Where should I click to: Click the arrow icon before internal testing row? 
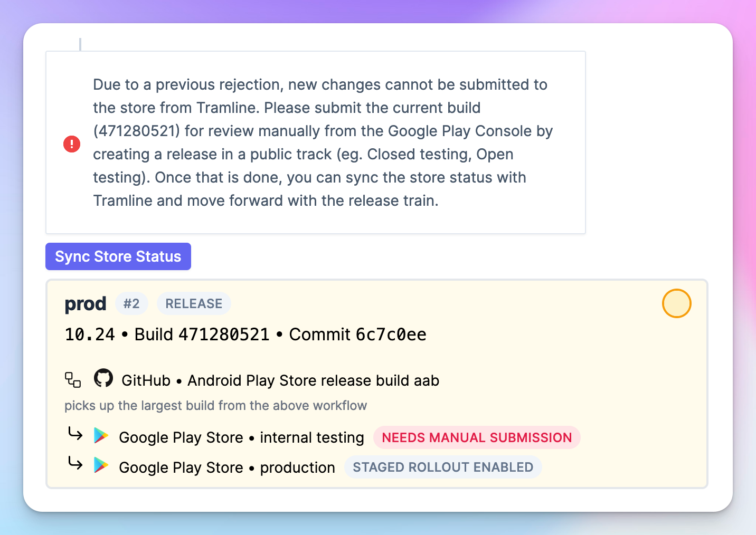click(75, 434)
